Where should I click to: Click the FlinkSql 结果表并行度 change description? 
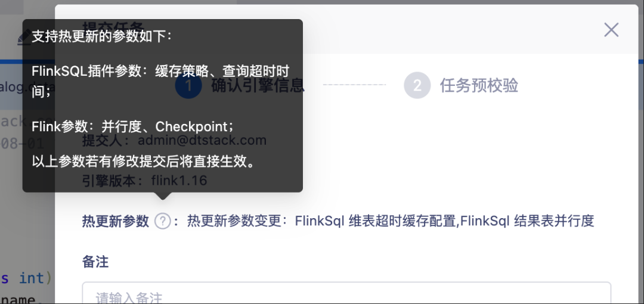527,222
